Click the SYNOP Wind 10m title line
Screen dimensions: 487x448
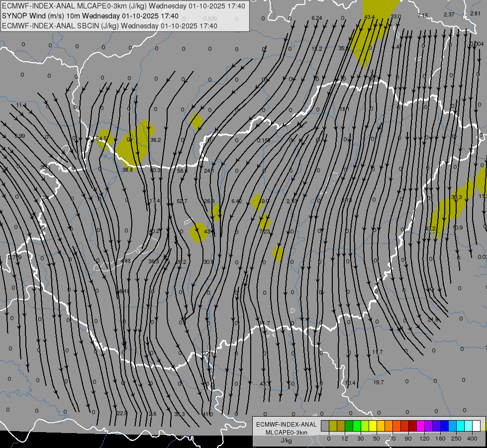(90, 16)
